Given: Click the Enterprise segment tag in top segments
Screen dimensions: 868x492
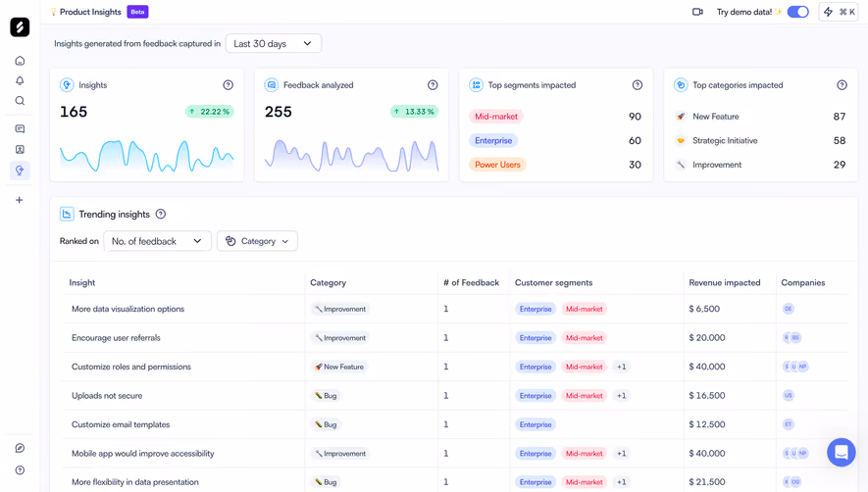Looking at the screenshot, I should tap(493, 140).
